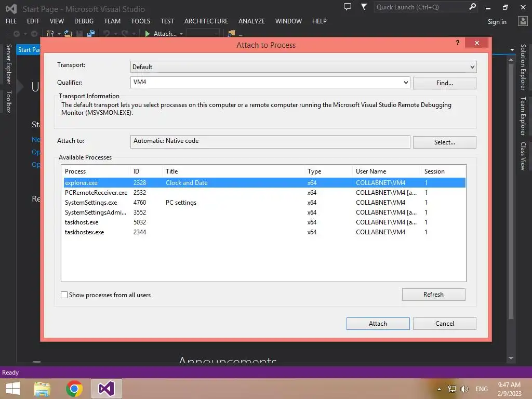Open the VIEW menu
532x399 pixels.
57,21
